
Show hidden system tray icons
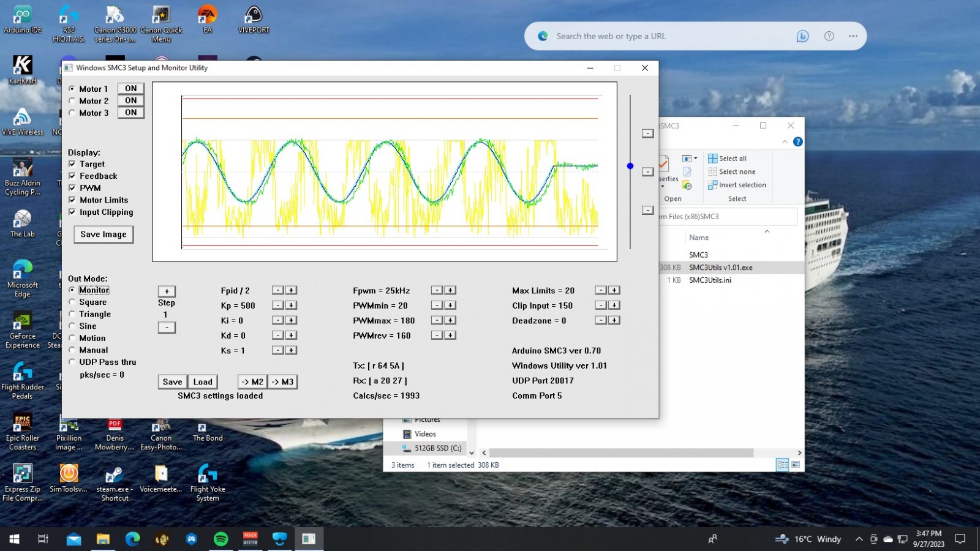click(859, 539)
